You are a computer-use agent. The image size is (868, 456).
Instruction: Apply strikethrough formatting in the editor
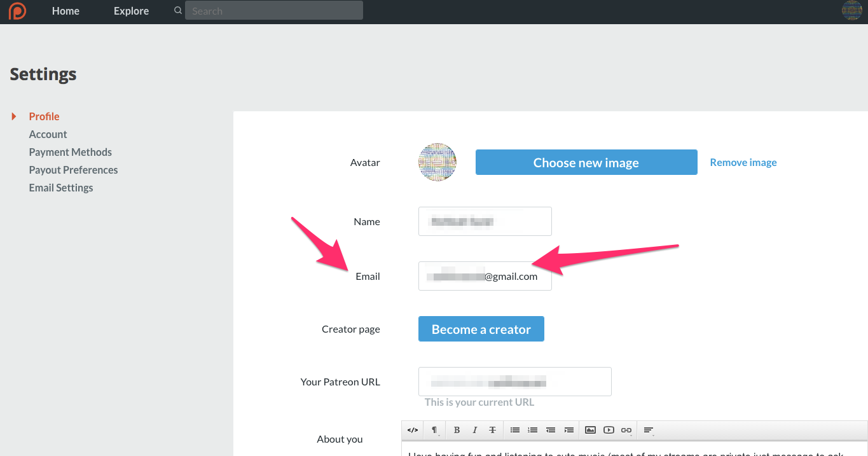[492, 430]
